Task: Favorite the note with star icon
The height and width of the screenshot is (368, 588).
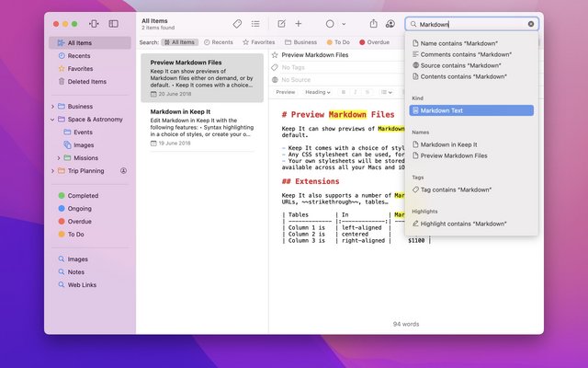Action: pyautogui.click(x=275, y=55)
